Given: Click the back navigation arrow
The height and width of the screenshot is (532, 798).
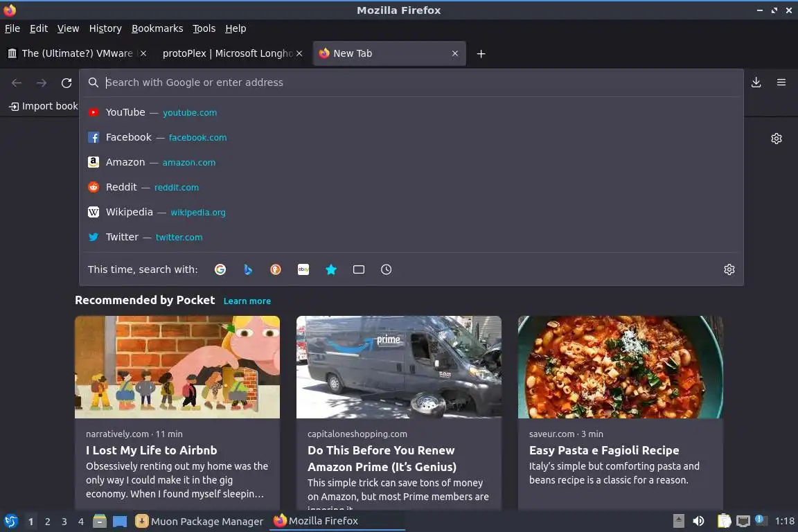Looking at the screenshot, I should pos(17,82).
